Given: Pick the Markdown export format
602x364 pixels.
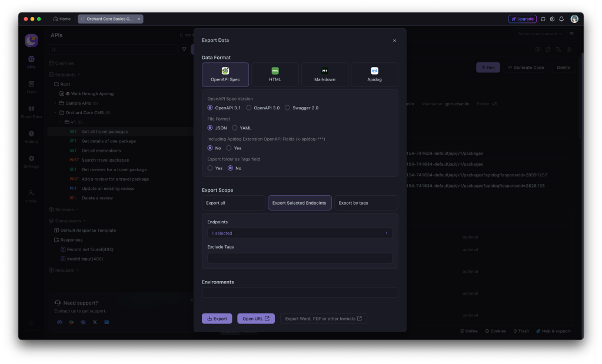Looking at the screenshot, I should [324, 75].
